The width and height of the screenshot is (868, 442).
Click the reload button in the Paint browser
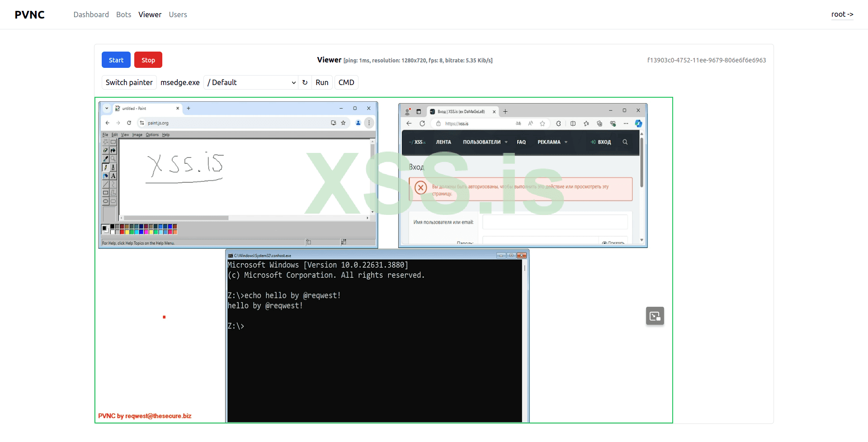pos(129,123)
